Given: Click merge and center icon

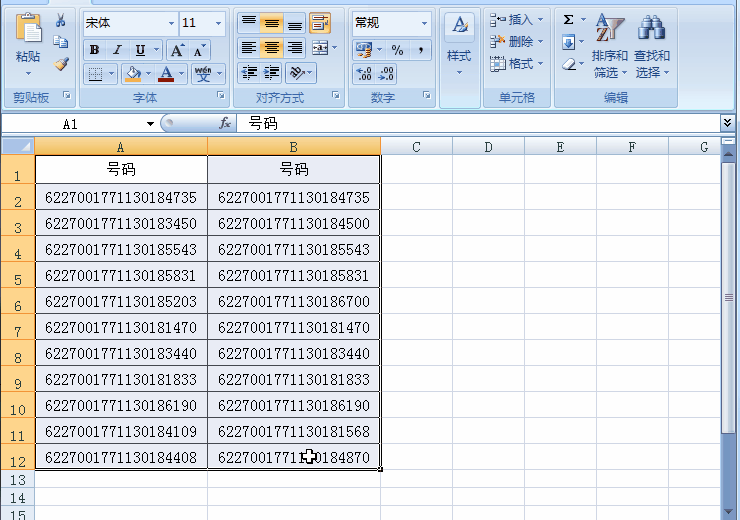Looking at the screenshot, I should coord(320,48).
